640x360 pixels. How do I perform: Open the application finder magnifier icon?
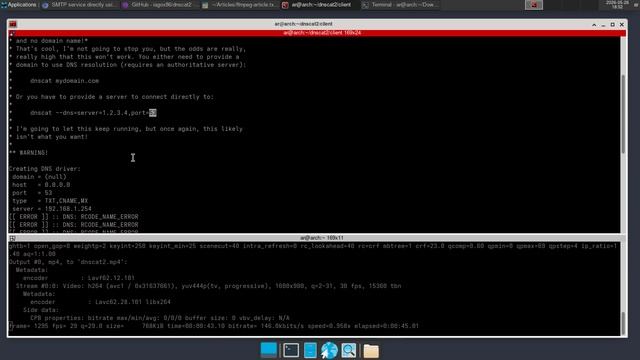(x=349, y=350)
